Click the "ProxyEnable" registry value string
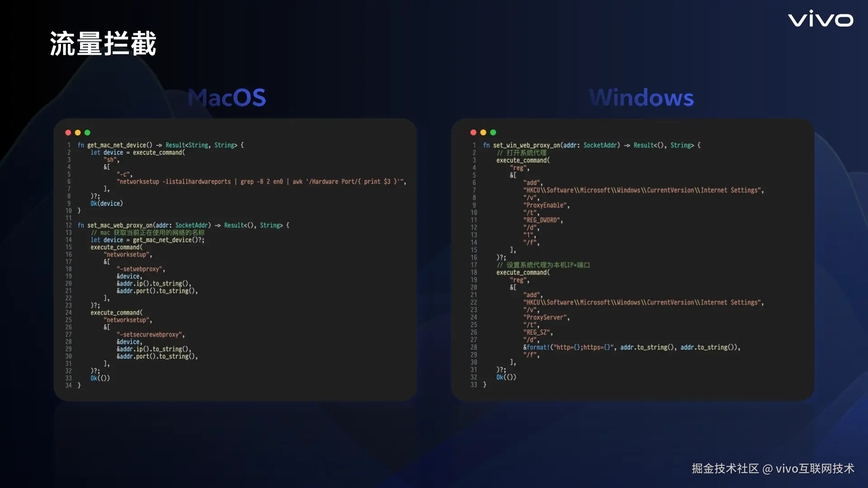This screenshot has height=488, width=868. (x=546, y=205)
